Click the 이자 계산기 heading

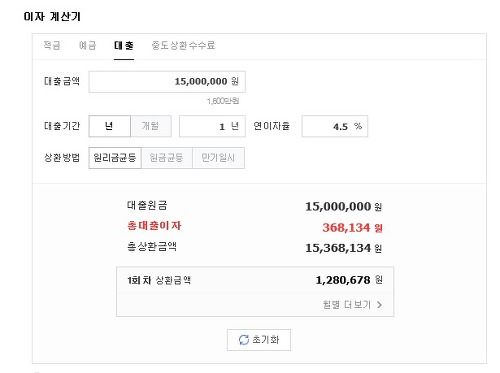[x=52, y=16]
